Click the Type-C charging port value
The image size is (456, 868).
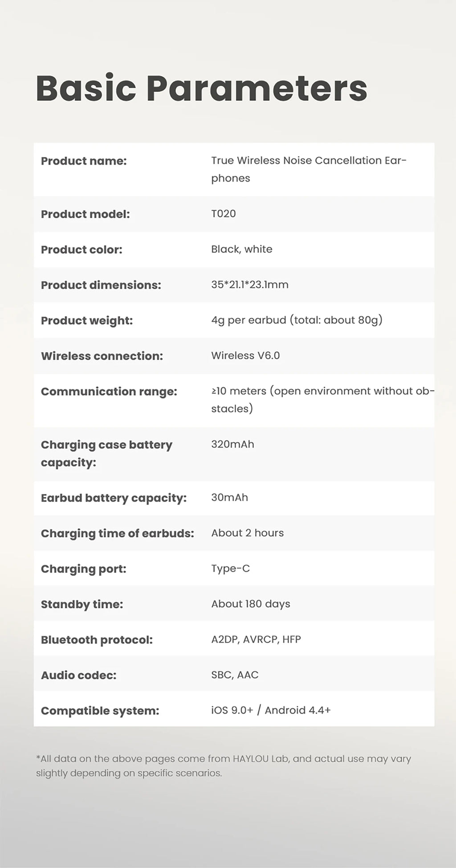(231, 569)
